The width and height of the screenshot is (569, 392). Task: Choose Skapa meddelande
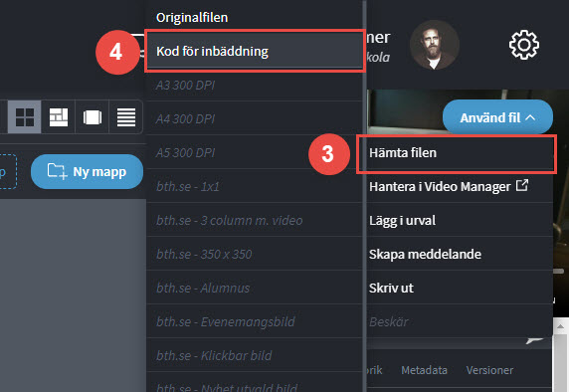(x=460, y=254)
